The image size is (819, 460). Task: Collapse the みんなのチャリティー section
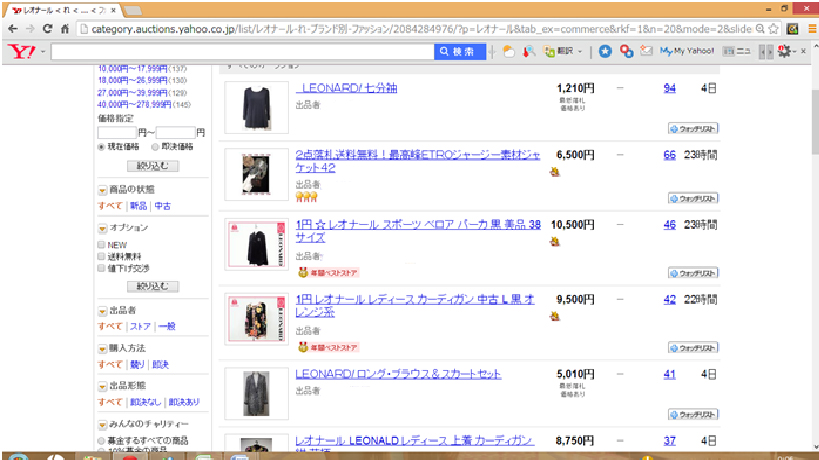[102, 424]
